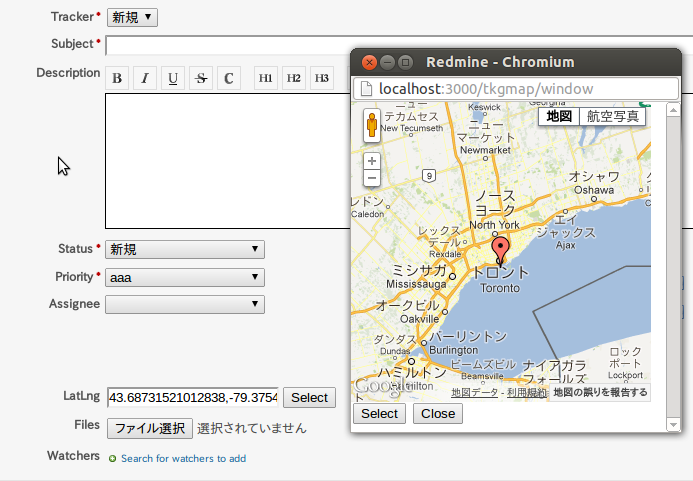Viewport: 693px width, 481px height.
Task: Click the green watcher add icon
Action: pos(112,458)
